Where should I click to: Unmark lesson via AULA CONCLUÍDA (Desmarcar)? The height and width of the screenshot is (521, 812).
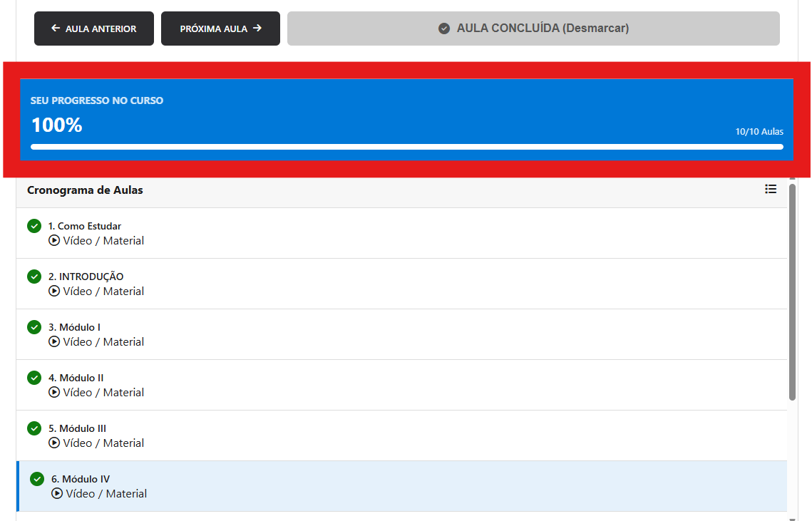533,29
